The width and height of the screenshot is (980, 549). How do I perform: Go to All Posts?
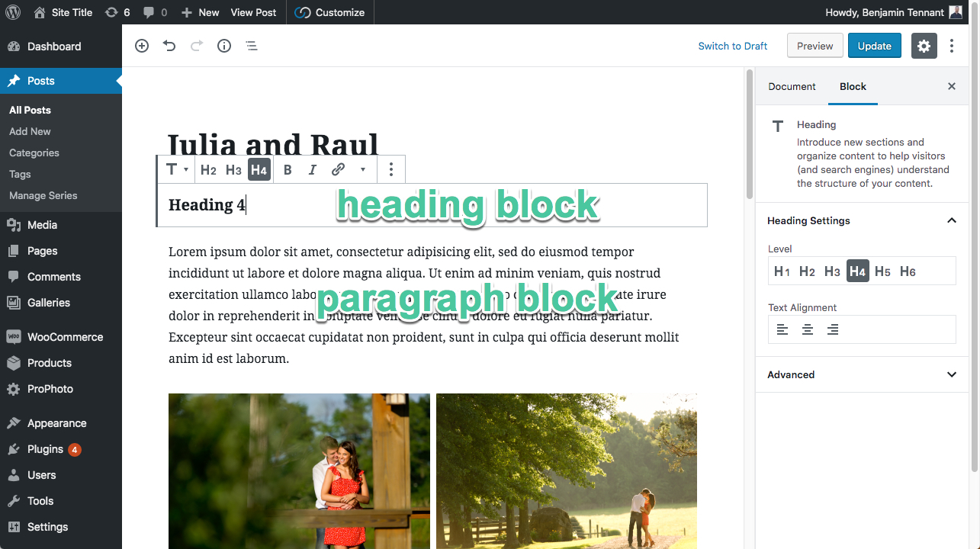pyautogui.click(x=31, y=110)
